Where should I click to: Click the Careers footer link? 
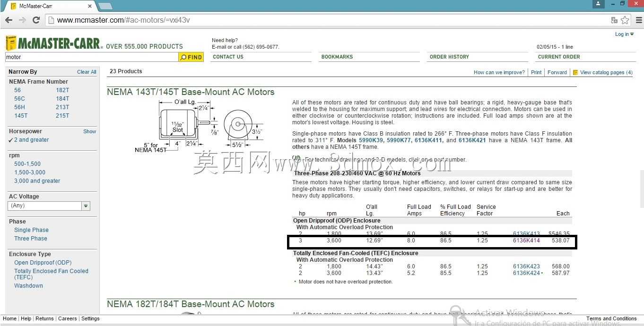[67, 318]
